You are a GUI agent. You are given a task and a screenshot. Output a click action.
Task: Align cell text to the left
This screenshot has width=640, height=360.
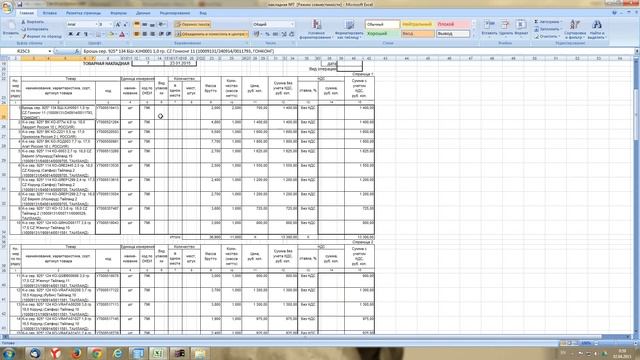click(x=137, y=34)
